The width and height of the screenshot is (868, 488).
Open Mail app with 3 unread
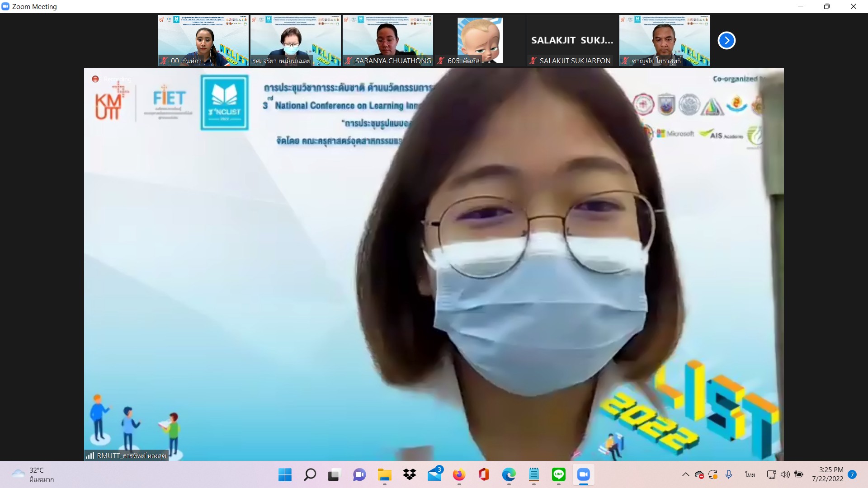coord(434,474)
